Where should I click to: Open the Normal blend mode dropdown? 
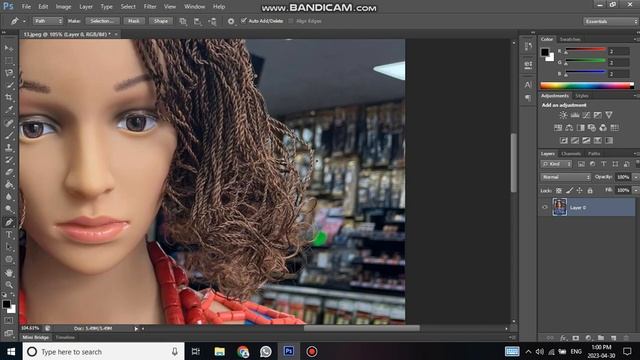pos(566,177)
